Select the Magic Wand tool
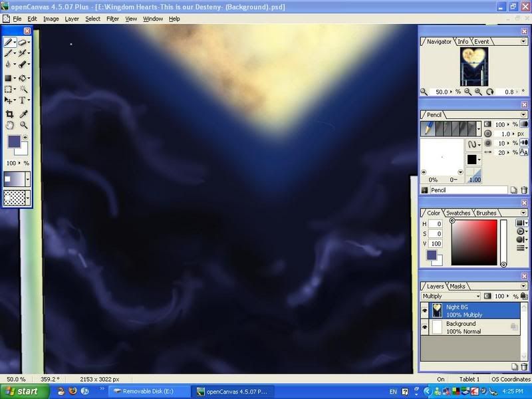The image size is (532, 399). (23, 89)
